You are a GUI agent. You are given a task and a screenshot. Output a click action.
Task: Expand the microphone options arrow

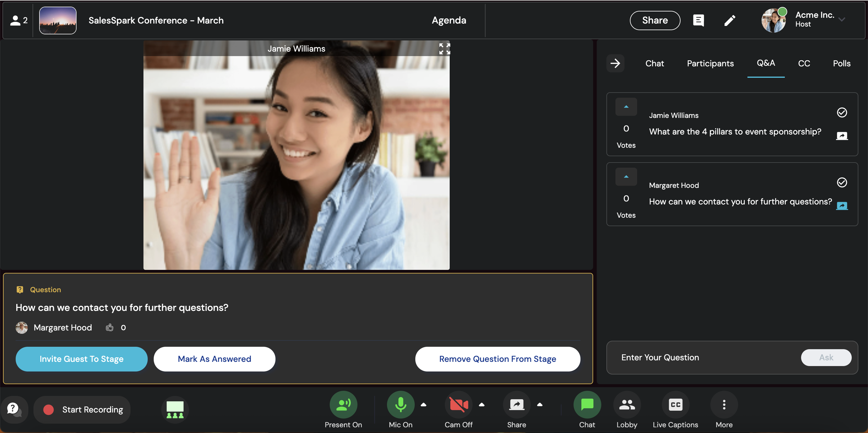pyautogui.click(x=423, y=405)
